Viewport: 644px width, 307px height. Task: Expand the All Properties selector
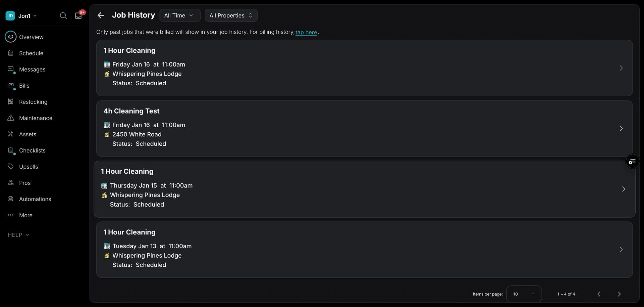tap(231, 15)
